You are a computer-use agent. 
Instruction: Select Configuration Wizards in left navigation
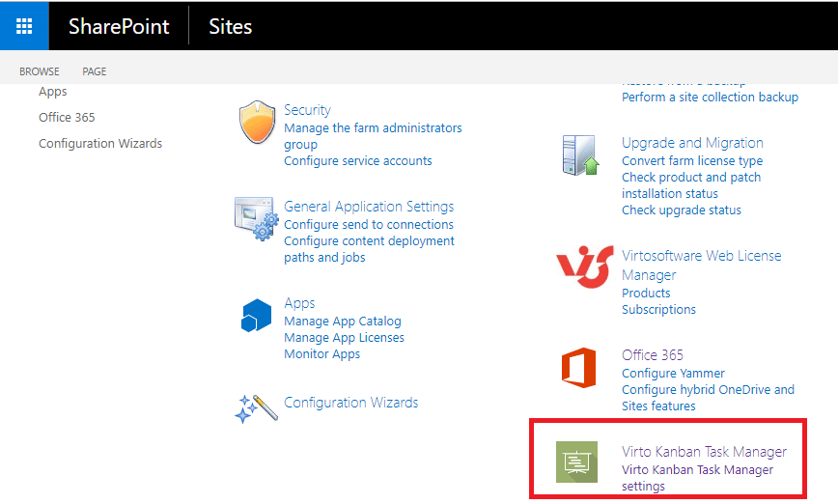100,143
